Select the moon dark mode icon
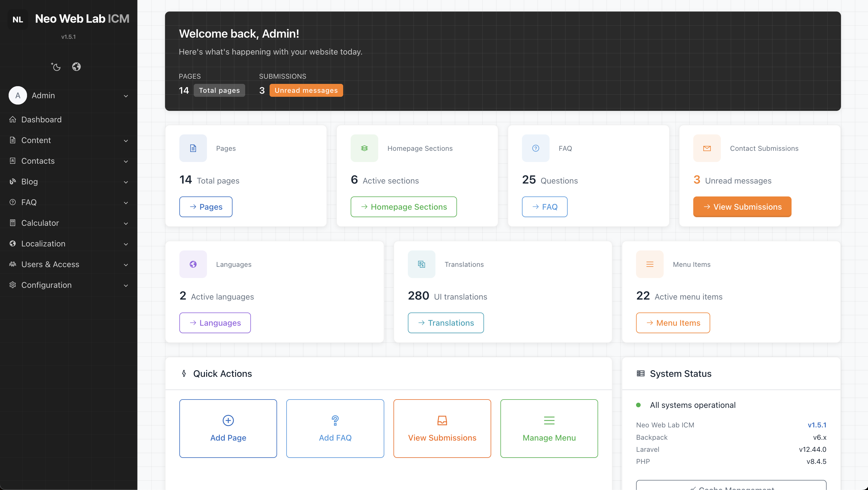 (56, 67)
